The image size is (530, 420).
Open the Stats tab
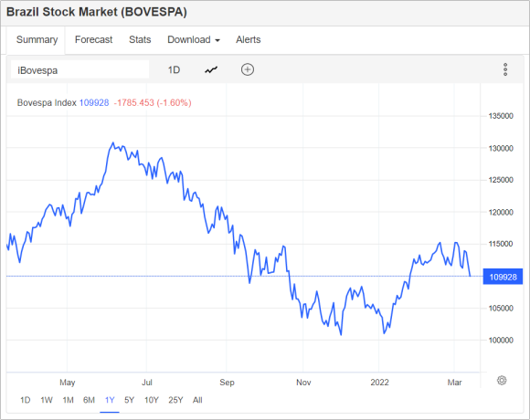[140, 40]
